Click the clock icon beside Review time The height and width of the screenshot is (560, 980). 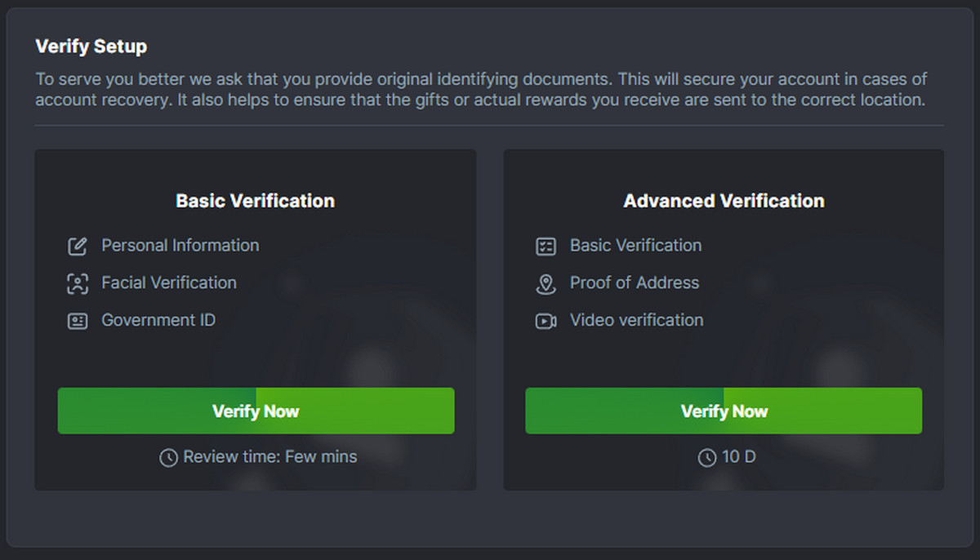tap(168, 457)
